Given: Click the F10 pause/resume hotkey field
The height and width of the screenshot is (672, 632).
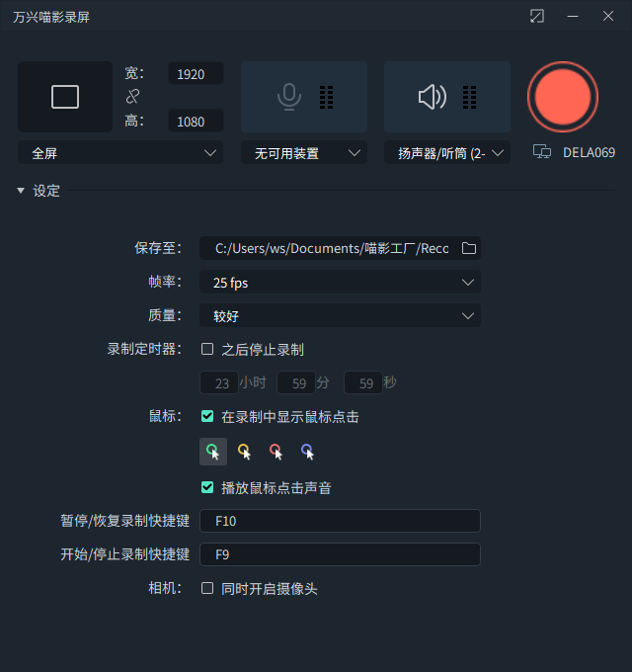Looking at the screenshot, I should pyautogui.click(x=340, y=521).
